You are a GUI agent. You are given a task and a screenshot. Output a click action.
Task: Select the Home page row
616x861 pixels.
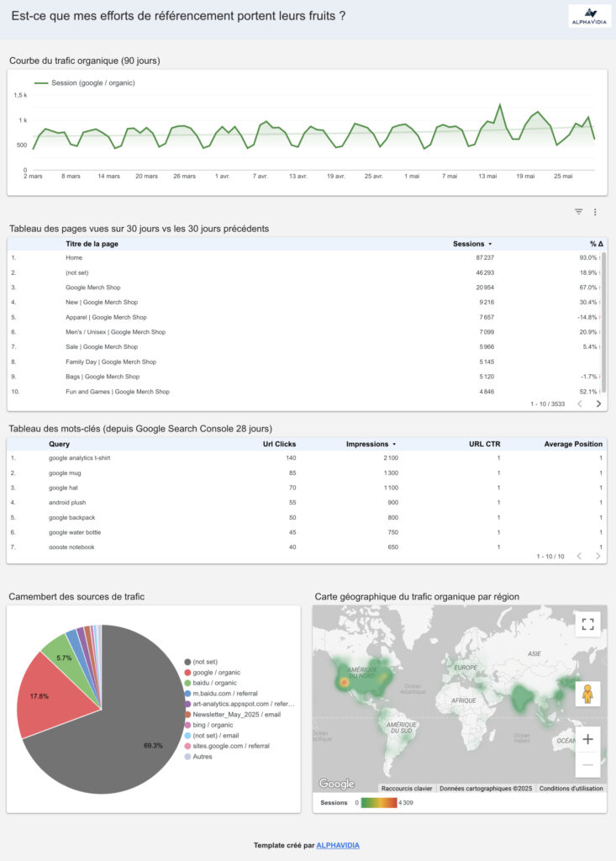305,257
